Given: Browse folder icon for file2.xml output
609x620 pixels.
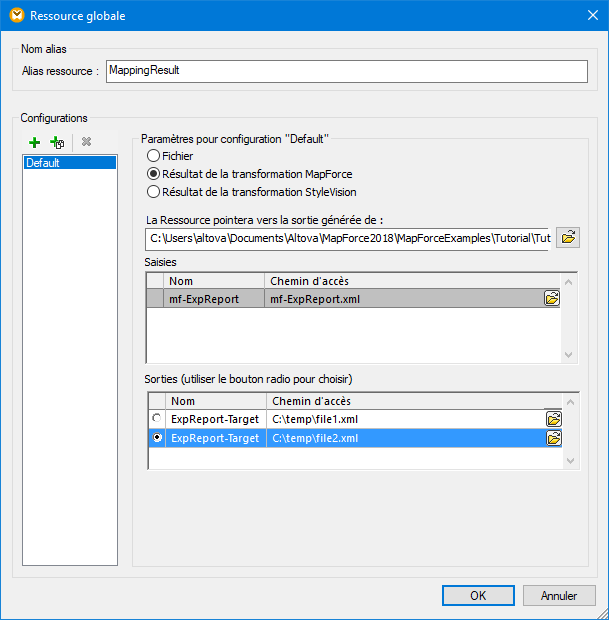Looking at the screenshot, I should 552,438.
